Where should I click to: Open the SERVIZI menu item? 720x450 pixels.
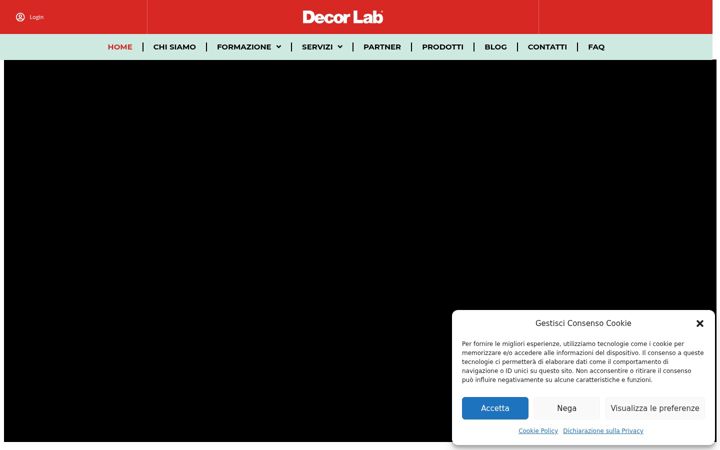(x=317, y=47)
